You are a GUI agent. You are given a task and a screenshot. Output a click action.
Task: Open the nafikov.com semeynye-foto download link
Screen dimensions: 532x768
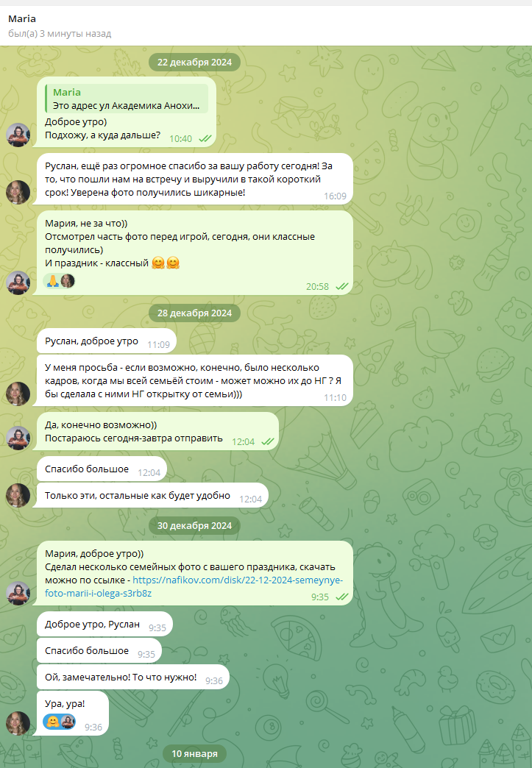pos(194,587)
